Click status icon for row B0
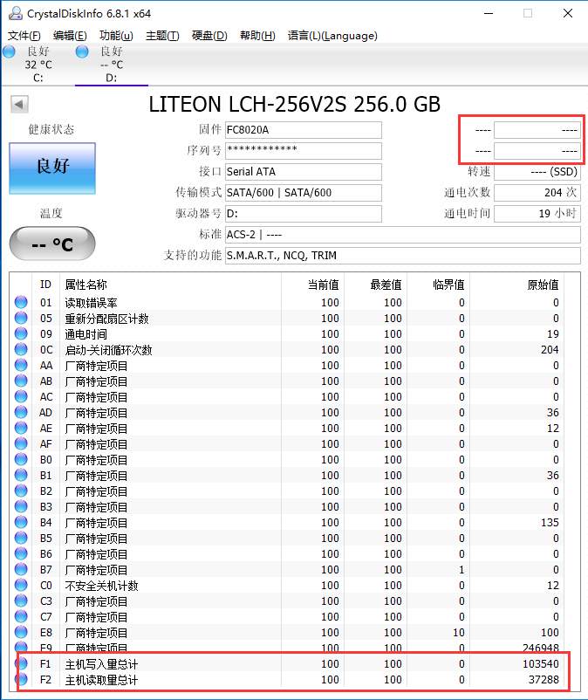This screenshot has width=588, height=700. click(x=21, y=459)
